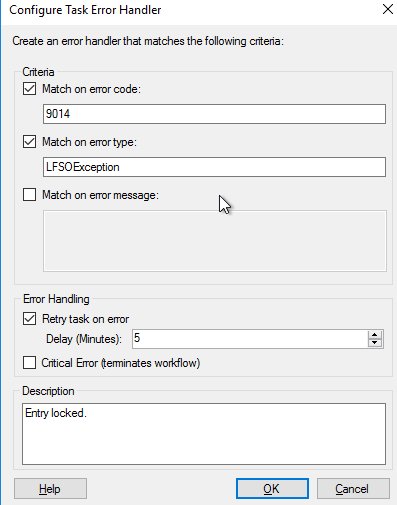Cancel the error handler configuration

353,489
